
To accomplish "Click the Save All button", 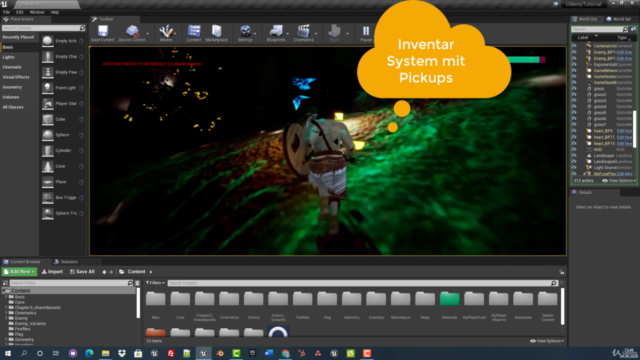I will (82, 272).
